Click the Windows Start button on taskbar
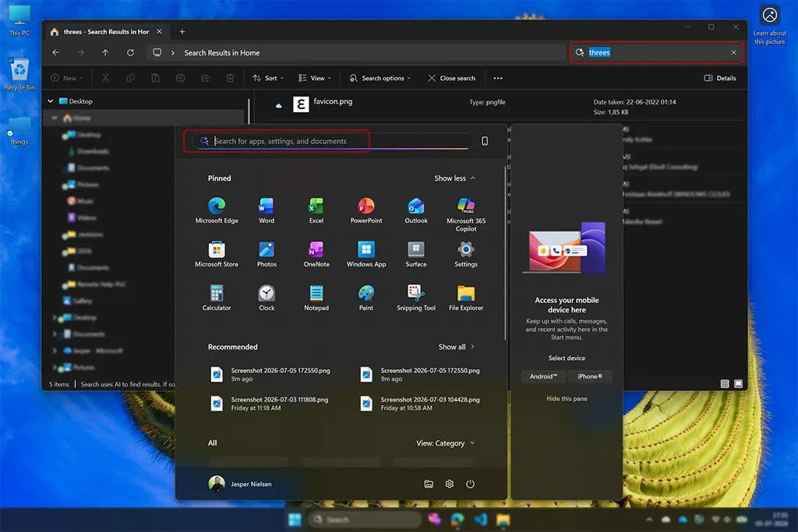Image resolution: width=798 pixels, height=532 pixels. pos(294,520)
